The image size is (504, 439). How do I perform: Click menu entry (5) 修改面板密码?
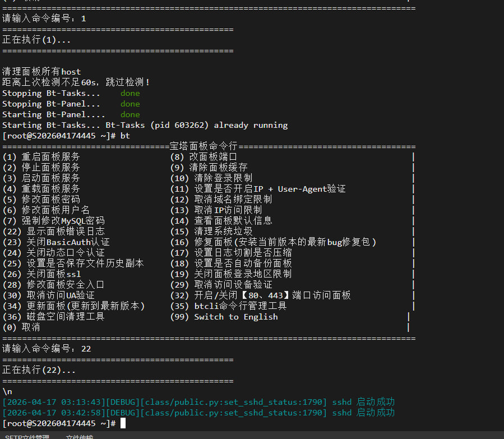[x=41, y=199]
